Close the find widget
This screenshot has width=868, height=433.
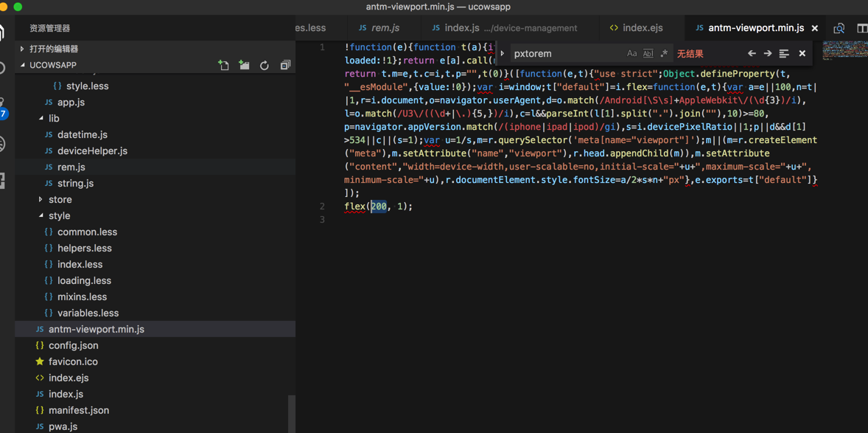(802, 54)
